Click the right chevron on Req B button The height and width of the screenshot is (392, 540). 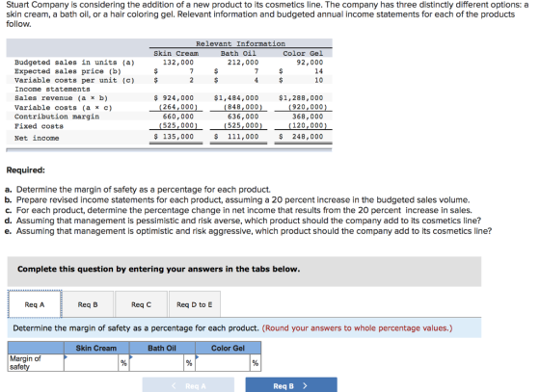point(305,386)
